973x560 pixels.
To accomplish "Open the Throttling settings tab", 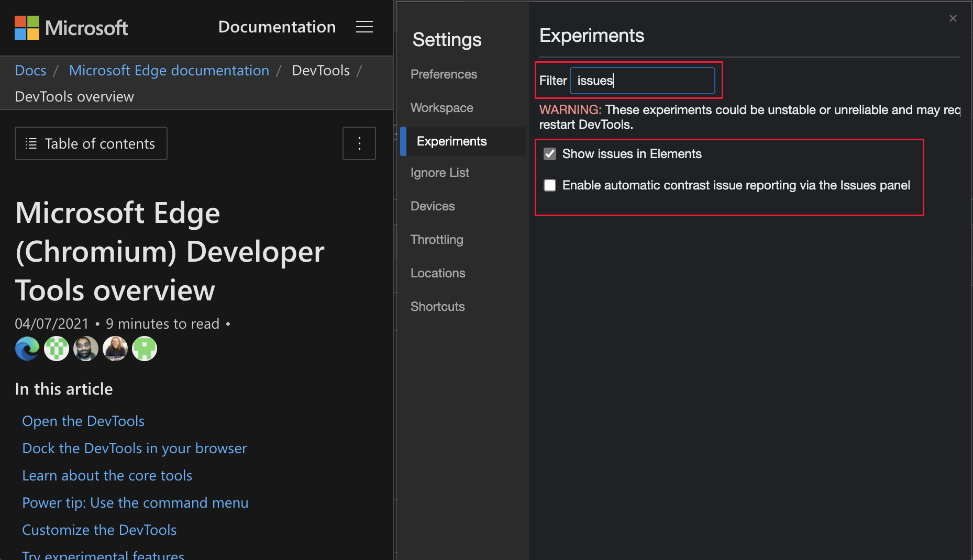I will click(437, 240).
